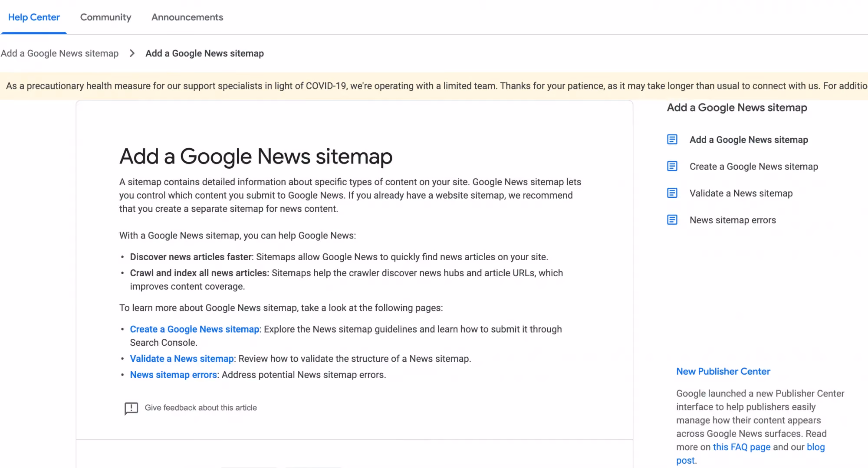The width and height of the screenshot is (868, 468).
Task: Click 'Discover news articles faster' bullet text
Action: [191, 257]
